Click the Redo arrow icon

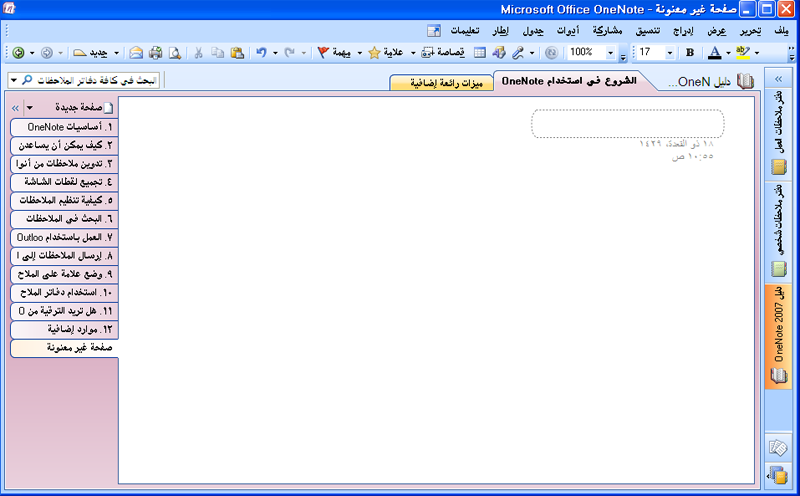289,53
